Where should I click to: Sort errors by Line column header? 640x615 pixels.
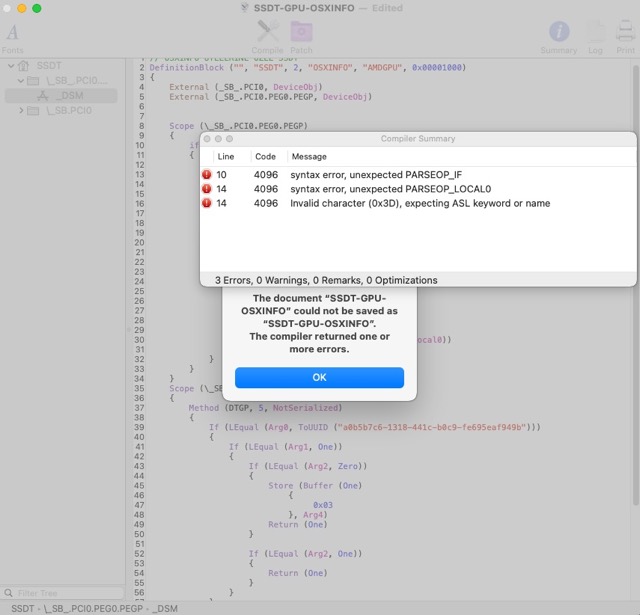click(x=227, y=157)
